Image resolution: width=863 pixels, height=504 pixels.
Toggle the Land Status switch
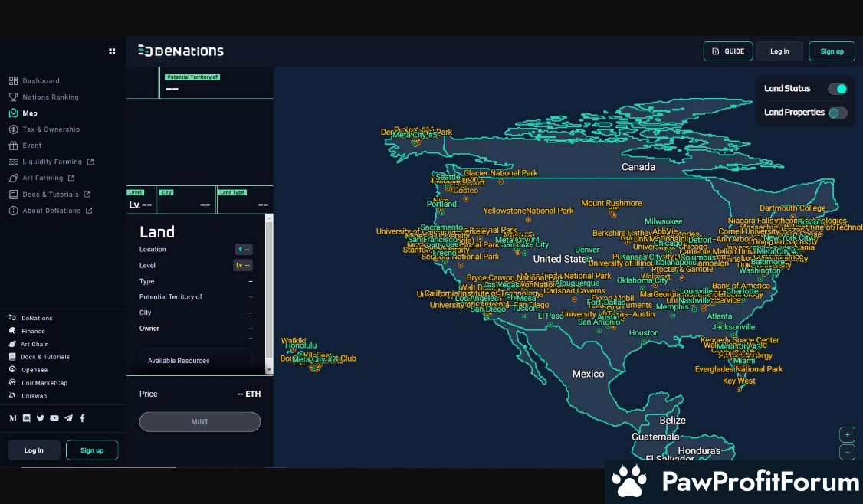838,89
